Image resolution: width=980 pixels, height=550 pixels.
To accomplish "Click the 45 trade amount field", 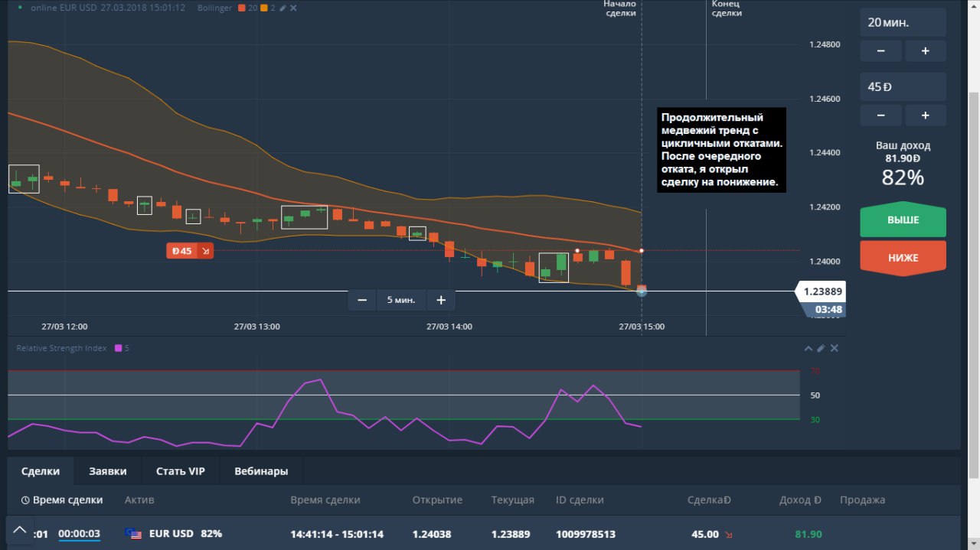I will pos(903,86).
